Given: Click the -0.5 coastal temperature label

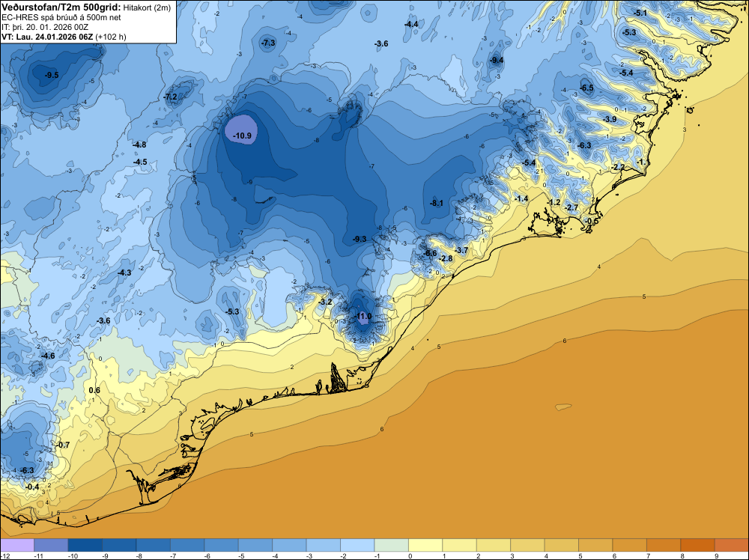Looking at the screenshot, I should click(592, 221).
